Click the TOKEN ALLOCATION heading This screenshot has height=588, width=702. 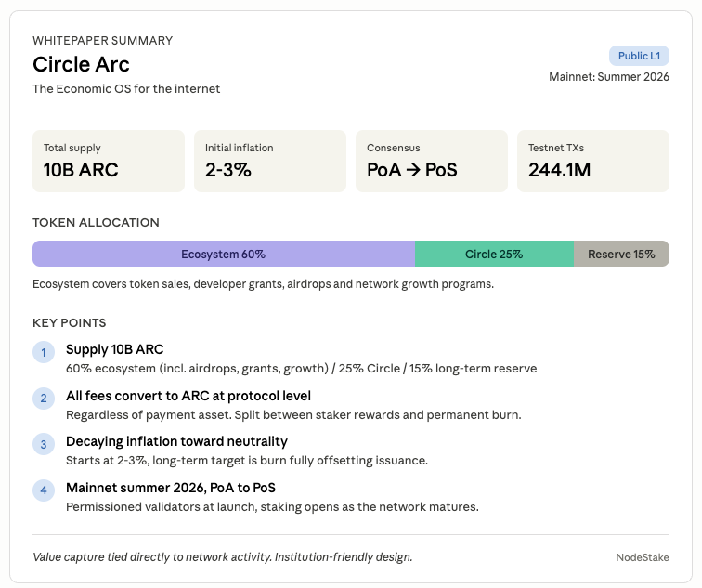click(x=96, y=223)
